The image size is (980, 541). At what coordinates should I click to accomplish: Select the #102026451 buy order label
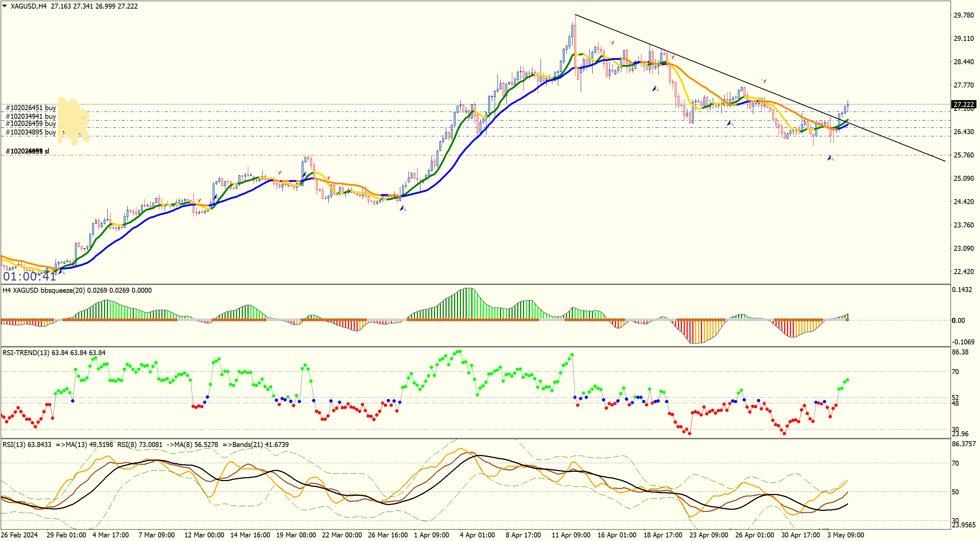pos(31,108)
